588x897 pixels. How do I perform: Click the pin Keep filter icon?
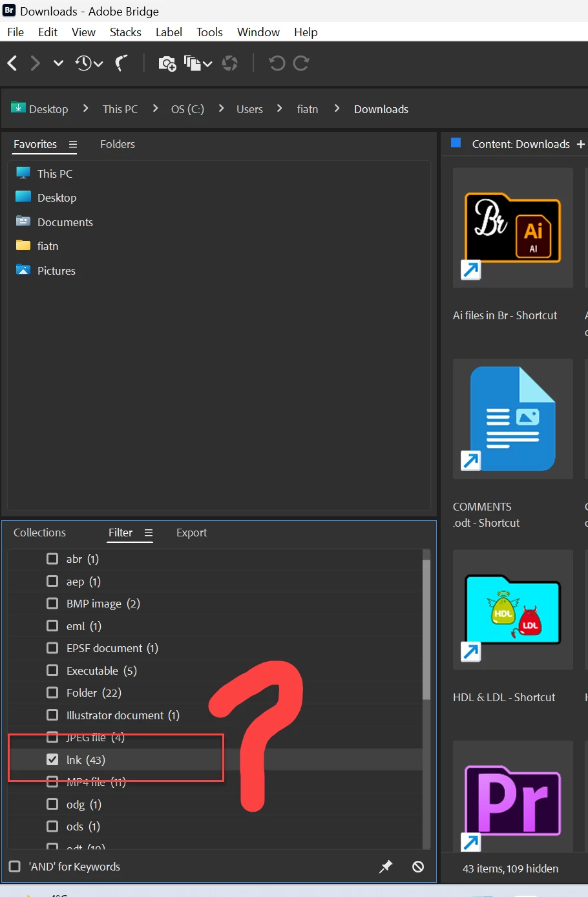(386, 867)
